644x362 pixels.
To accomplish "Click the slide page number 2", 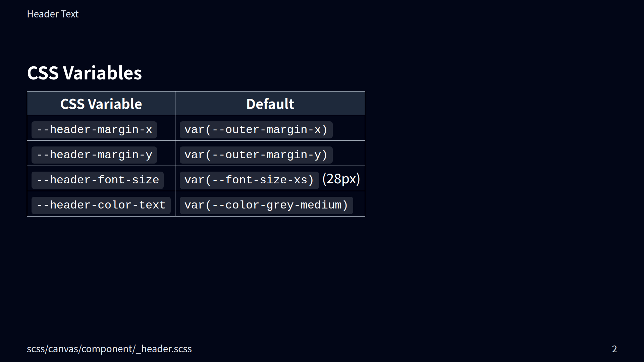I will tap(614, 349).
